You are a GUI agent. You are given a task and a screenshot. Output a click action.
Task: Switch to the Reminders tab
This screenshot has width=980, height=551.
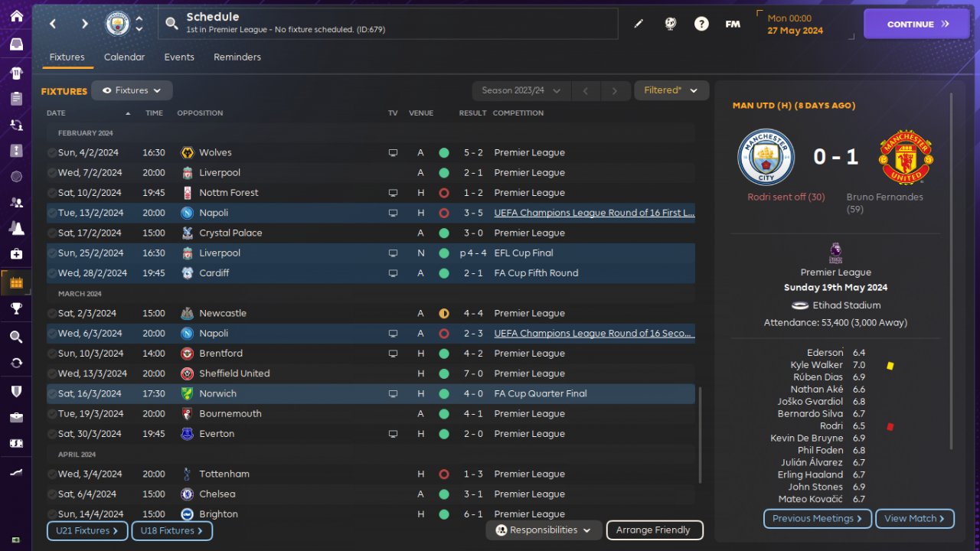pos(237,57)
